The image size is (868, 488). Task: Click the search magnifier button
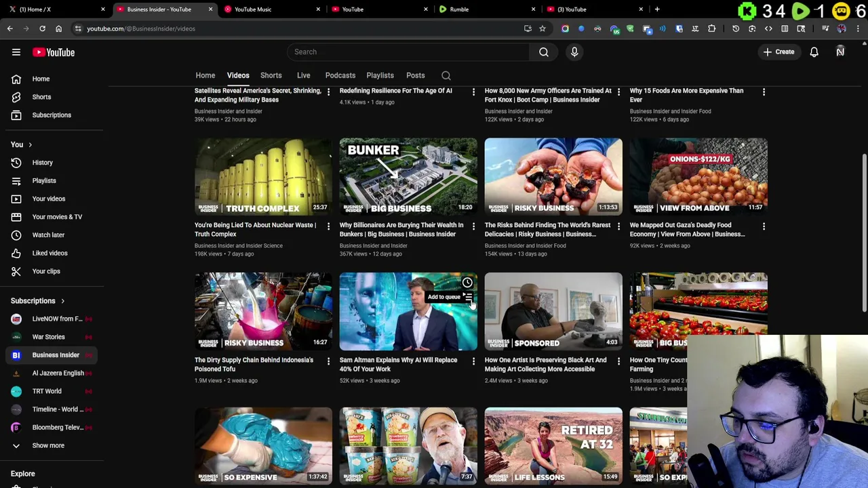544,52
